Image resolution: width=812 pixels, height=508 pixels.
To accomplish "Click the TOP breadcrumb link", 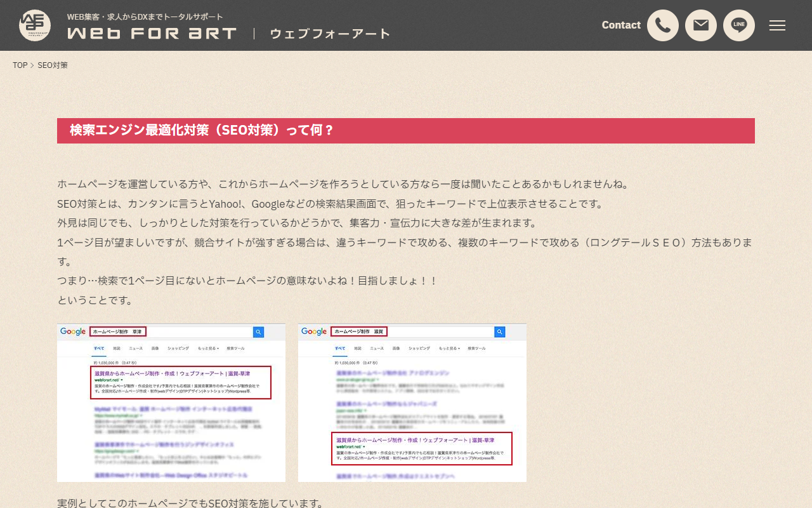I will coord(20,65).
